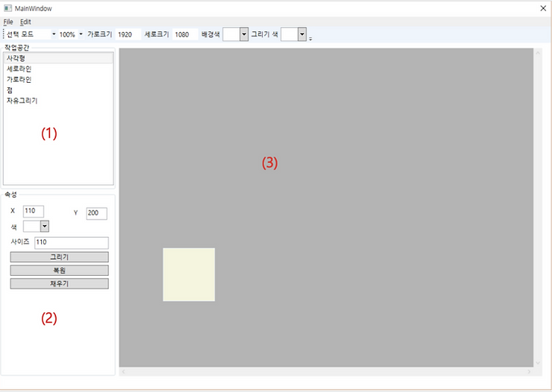Click the 배경색 white color swatch
The image size is (552, 392).
click(231, 34)
